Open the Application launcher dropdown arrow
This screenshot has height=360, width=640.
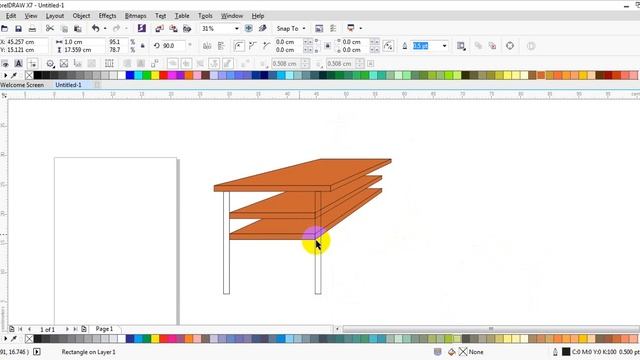click(x=360, y=28)
